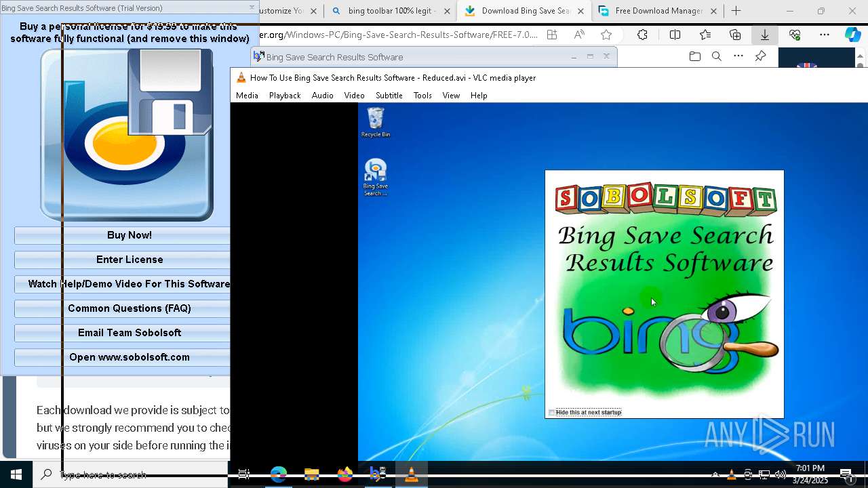Screen dimensions: 868x488
Task: Click the network tray icon
Action: pos(764,474)
